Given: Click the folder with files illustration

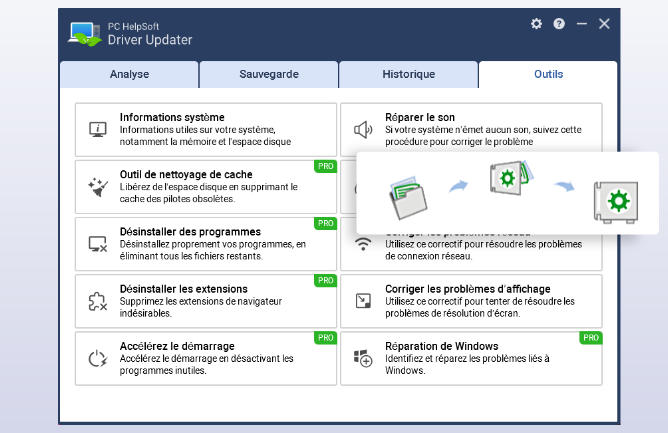Looking at the screenshot, I should [408, 198].
